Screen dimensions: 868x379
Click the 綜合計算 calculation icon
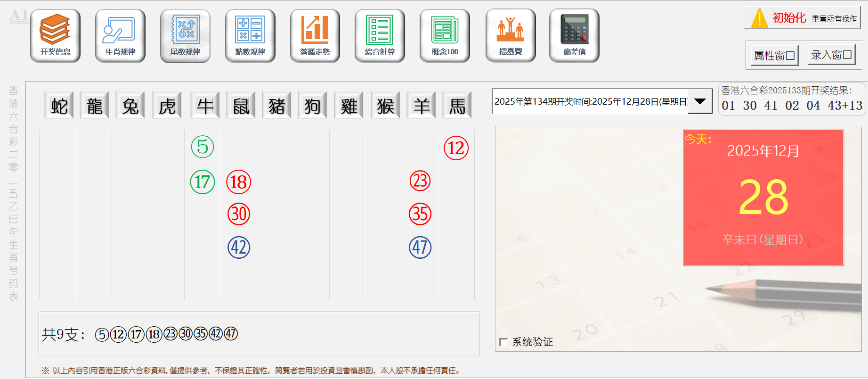380,36
